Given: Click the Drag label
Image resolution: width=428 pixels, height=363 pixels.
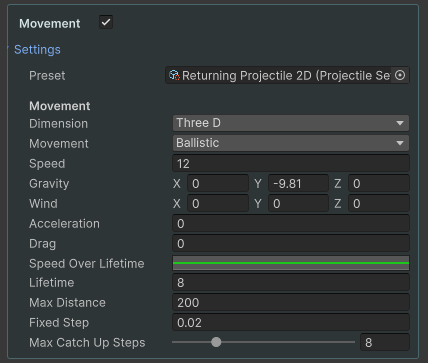Looking at the screenshot, I should pyautogui.click(x=42, y=244).
